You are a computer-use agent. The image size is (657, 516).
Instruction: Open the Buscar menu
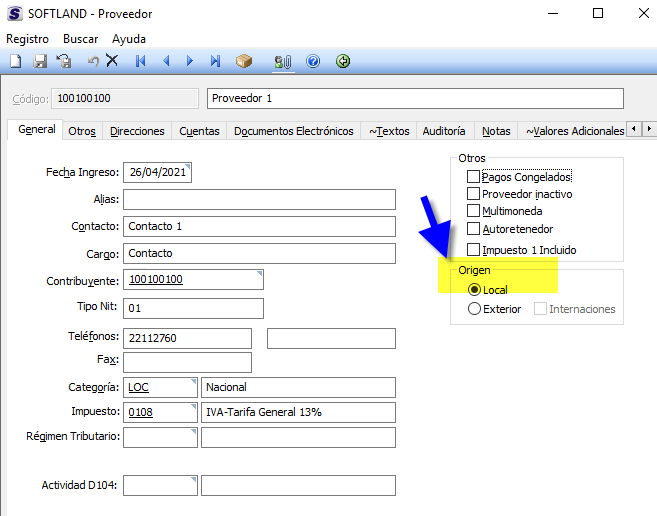point(80,38)
